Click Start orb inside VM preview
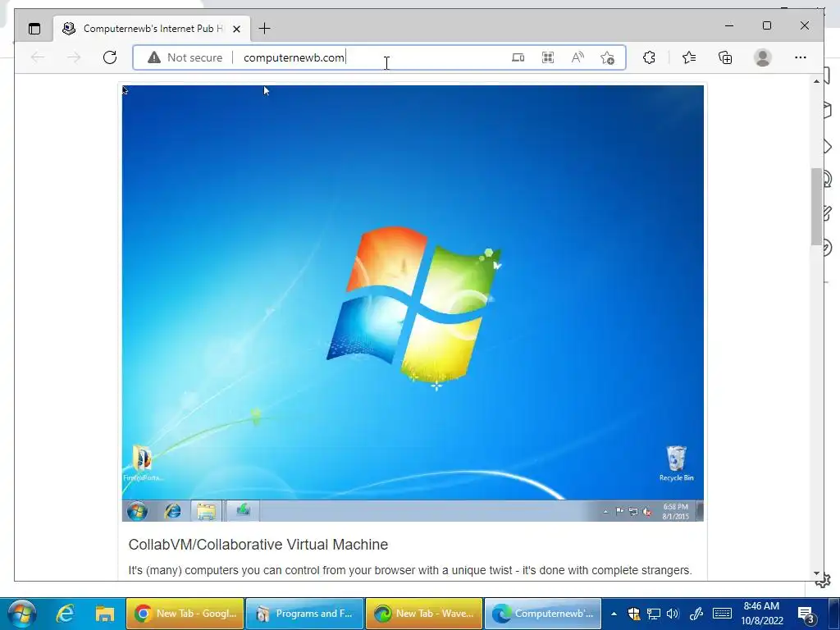Viewport: 840px width, 630px height. tap(137, 511)
